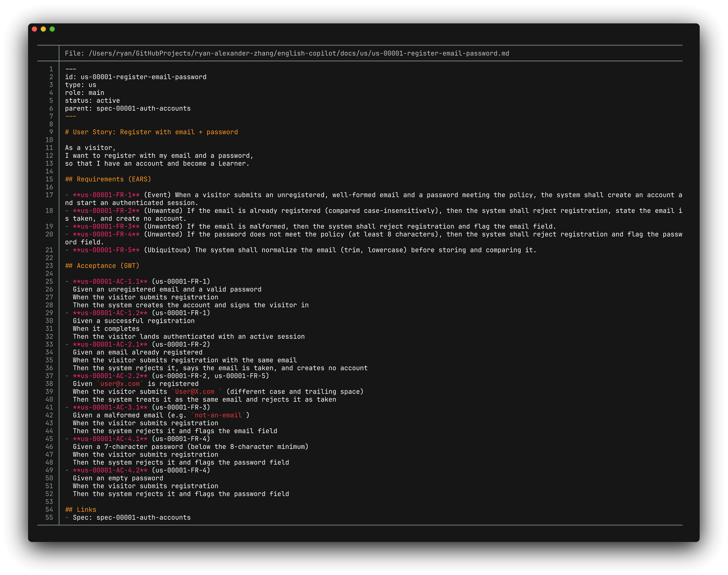Click the not-an-email inline code
728x575 pixels.
218,415
